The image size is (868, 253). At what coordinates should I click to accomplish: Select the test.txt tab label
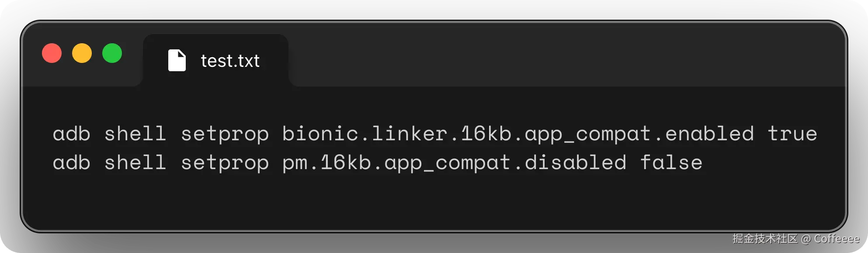pos(230,61)
